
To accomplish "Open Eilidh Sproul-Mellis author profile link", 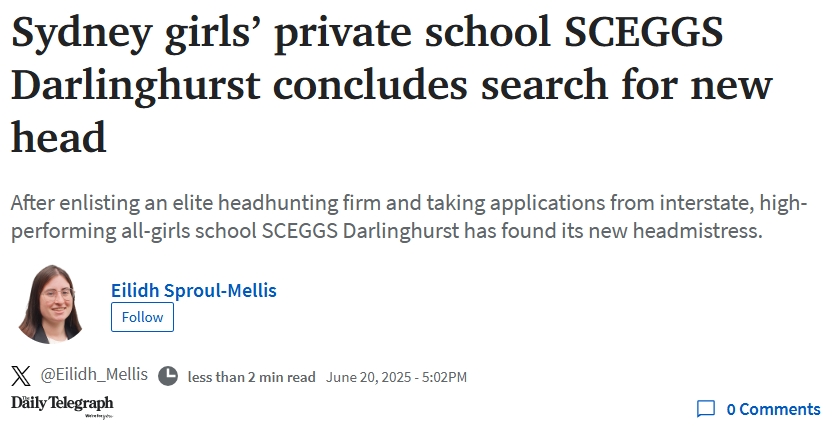I will pos(194,290).
